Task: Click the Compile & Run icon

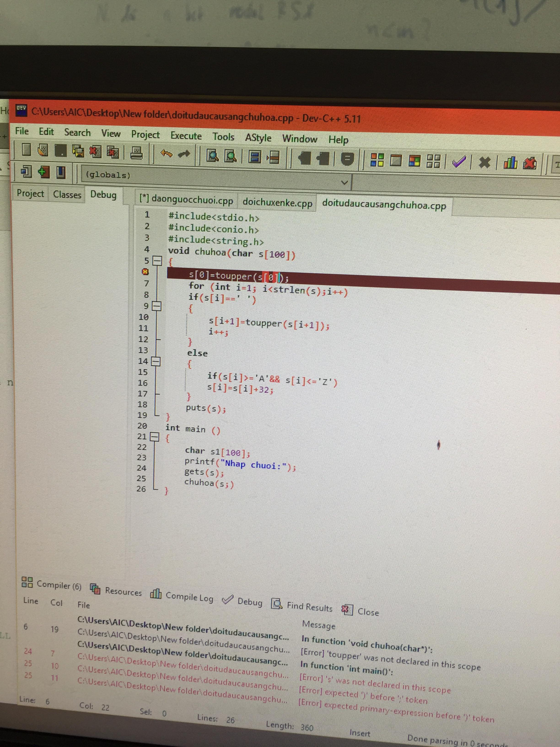Action: [415, 161]
